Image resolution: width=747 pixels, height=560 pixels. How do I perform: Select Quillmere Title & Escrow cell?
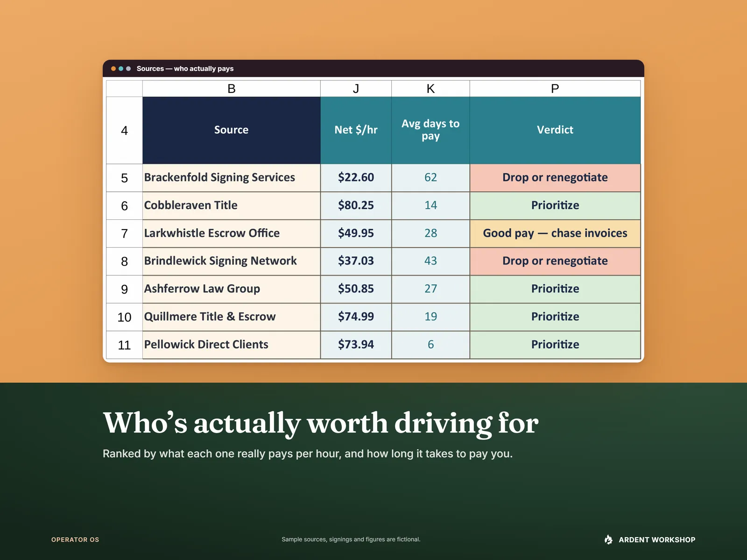pyautogui.click(x=232, y=317)
